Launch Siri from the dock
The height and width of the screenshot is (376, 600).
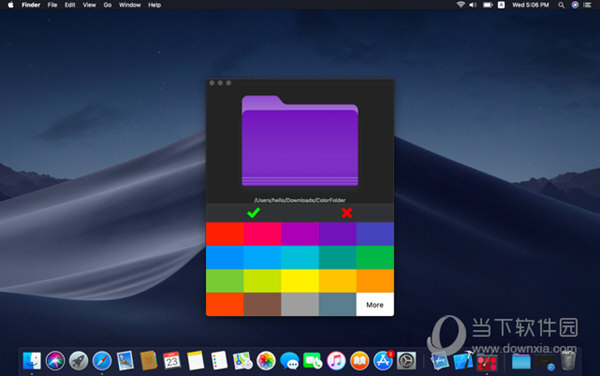pos(55,361)
